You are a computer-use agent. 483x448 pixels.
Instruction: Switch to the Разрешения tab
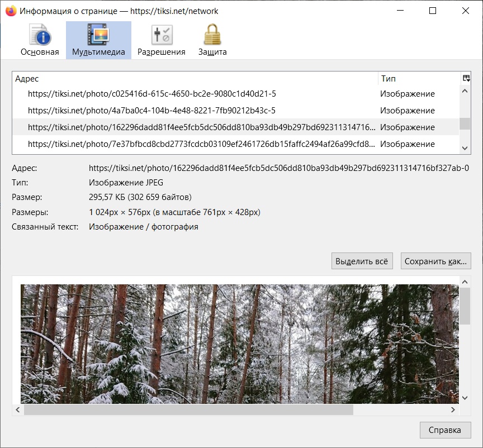162,35
